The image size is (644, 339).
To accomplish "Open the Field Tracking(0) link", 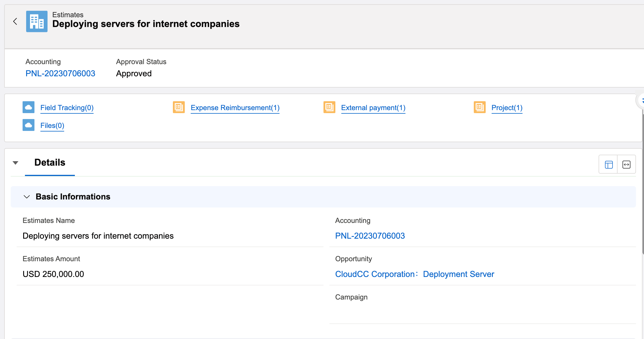I will point(67,108).
